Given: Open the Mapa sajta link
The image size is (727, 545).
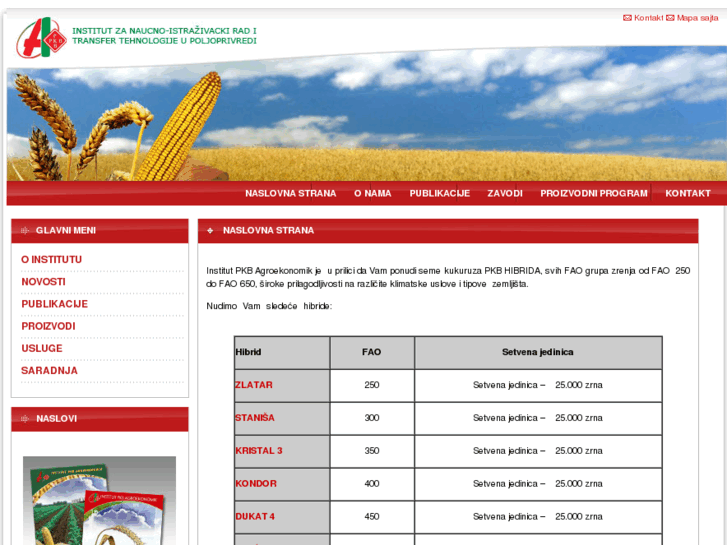Looking at the screenshot, I should pyautogui.click(x=697, y=18).
